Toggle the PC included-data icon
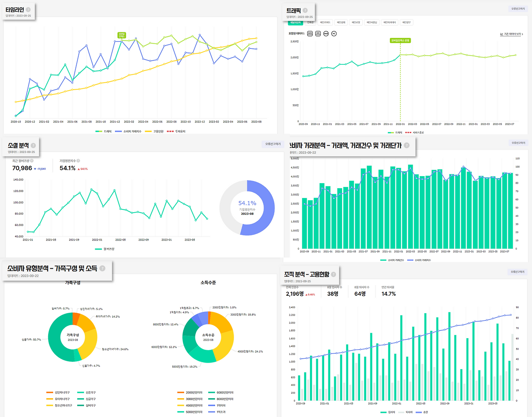This screenshot has width=532, height=417. coord(334,34)
